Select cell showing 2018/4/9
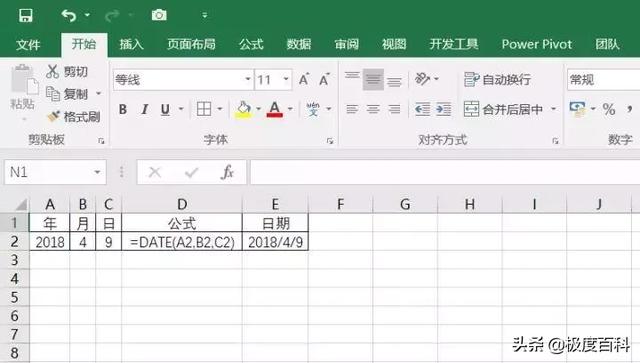 pyautogui.click(x=276, y=242)
